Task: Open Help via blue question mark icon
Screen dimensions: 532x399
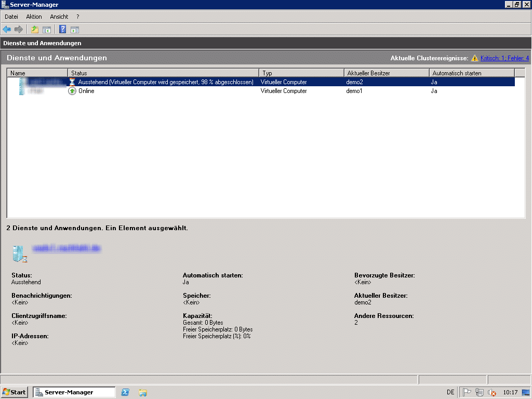Action: pos(62,30)
